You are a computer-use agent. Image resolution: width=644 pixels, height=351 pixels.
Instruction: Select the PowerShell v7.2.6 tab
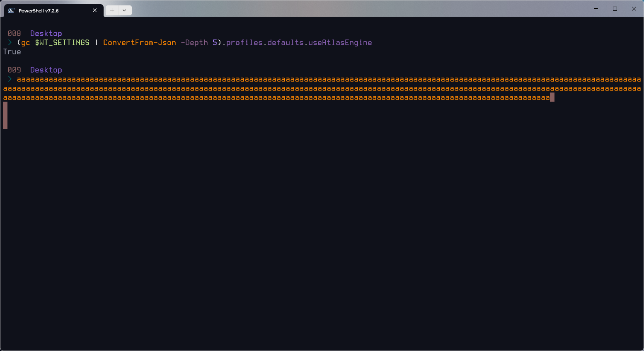point(54,10)
